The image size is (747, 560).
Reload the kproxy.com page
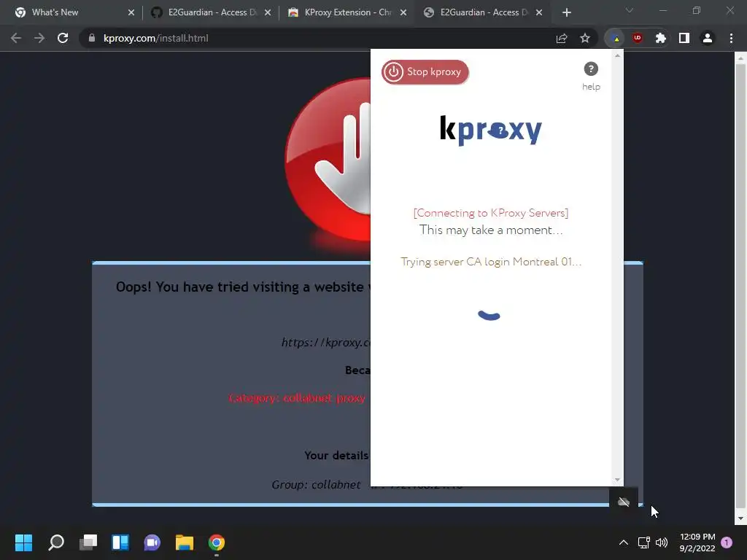[63, 38]
